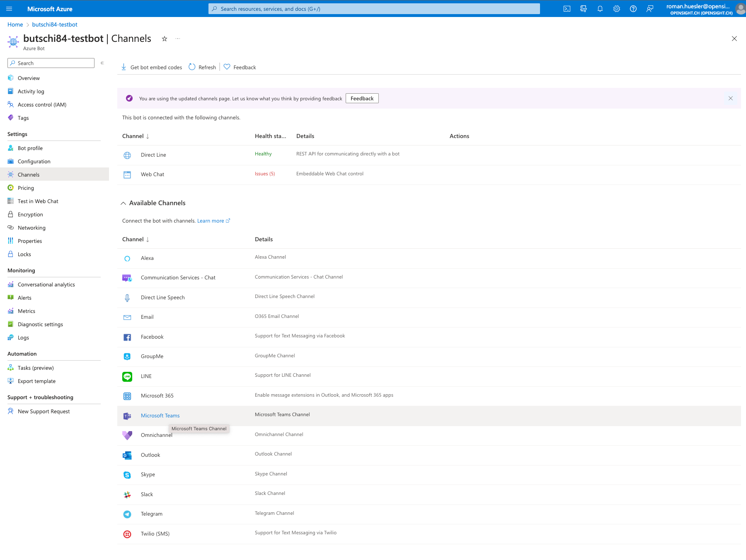Screen dimensions: 746x560
Task: Focus the left menu Search box
Action: 51,63
